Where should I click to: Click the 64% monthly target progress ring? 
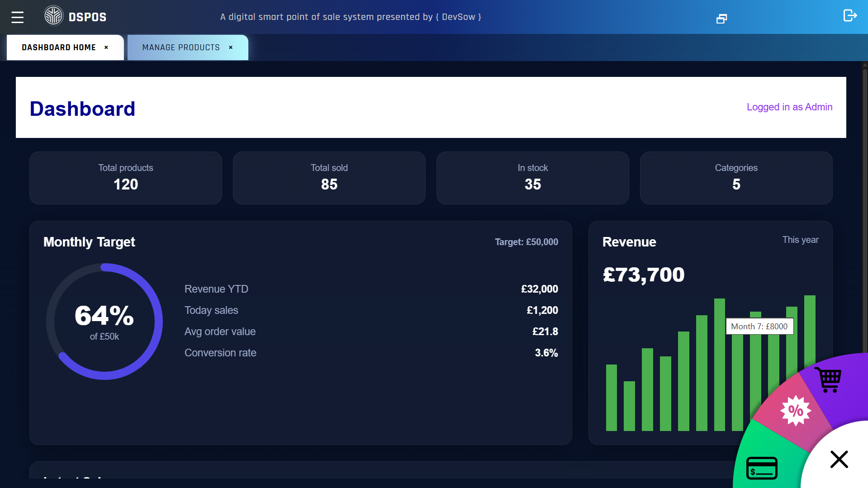pos(104,322)
